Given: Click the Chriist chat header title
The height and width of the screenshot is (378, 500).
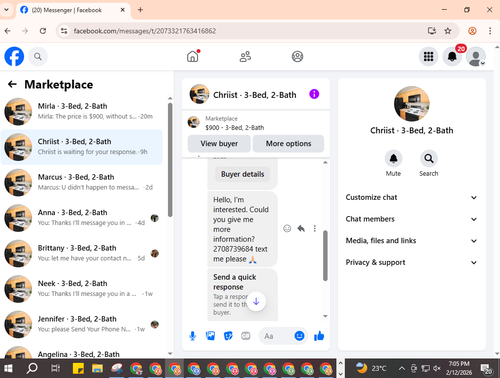Looking at the screenshot, I should click(255, 95).
